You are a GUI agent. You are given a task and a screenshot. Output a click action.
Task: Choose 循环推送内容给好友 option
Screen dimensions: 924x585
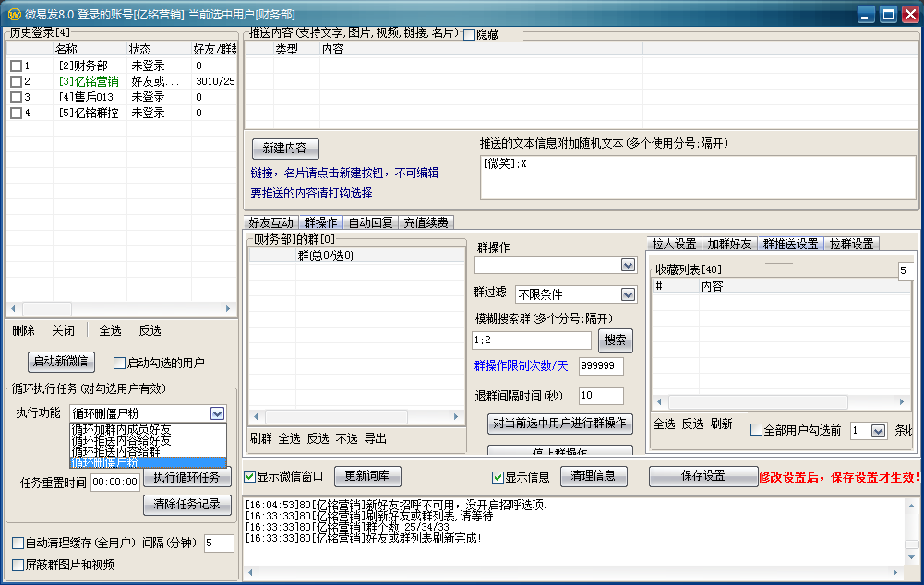148,440
